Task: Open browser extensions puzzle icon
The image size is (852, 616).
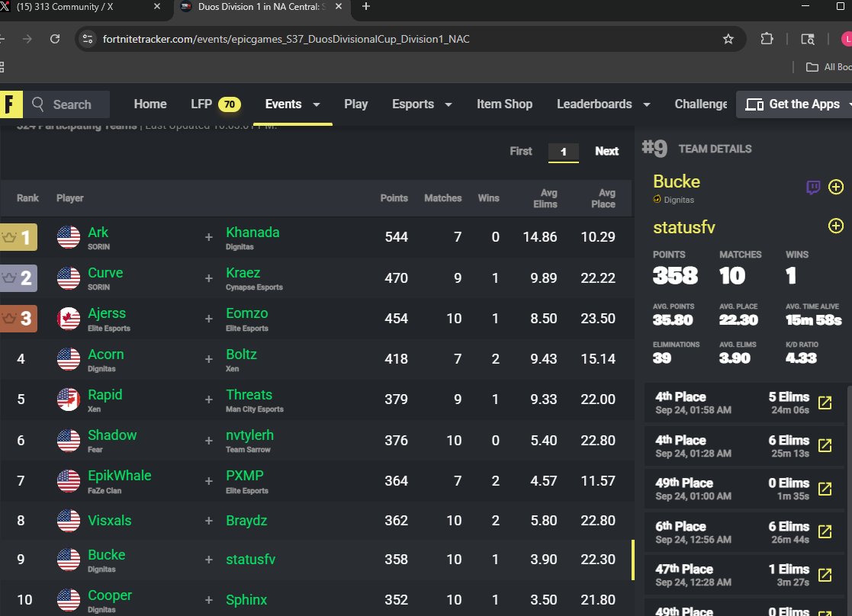Action: [767, 39]
